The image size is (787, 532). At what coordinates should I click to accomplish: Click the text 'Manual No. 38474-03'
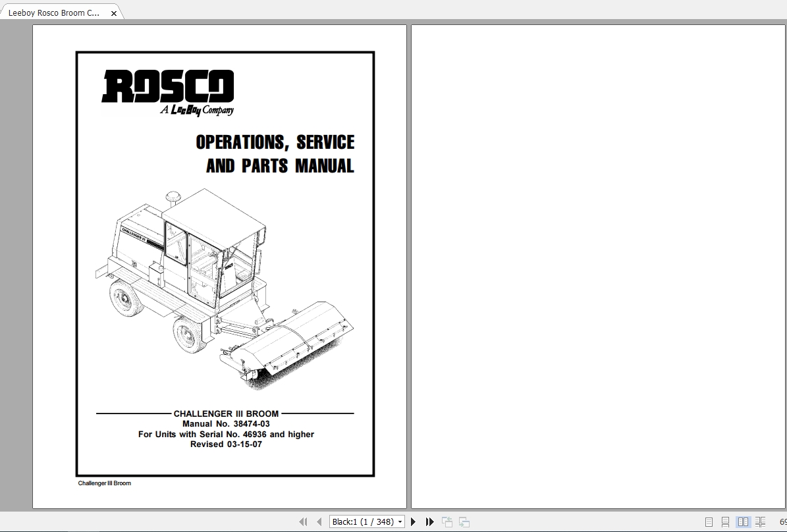226,424
